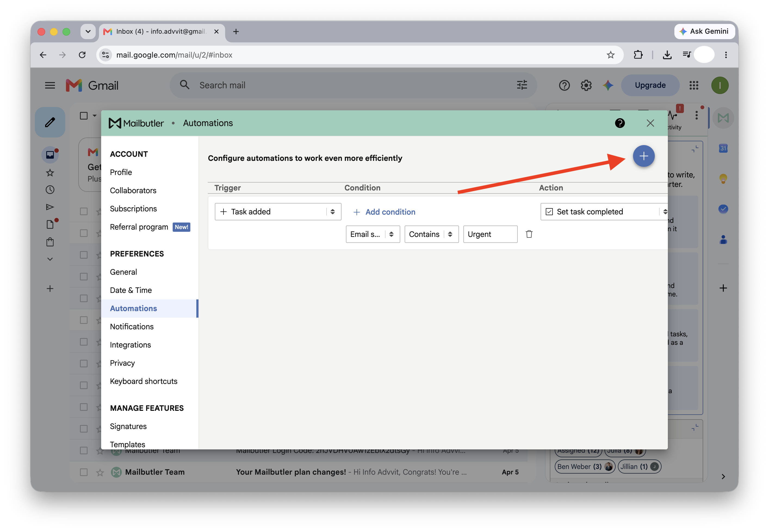Expand the Contains operator dropdown
Image resolution: width=769 pixels, height=532 pixels.
(x=431, y=234)
